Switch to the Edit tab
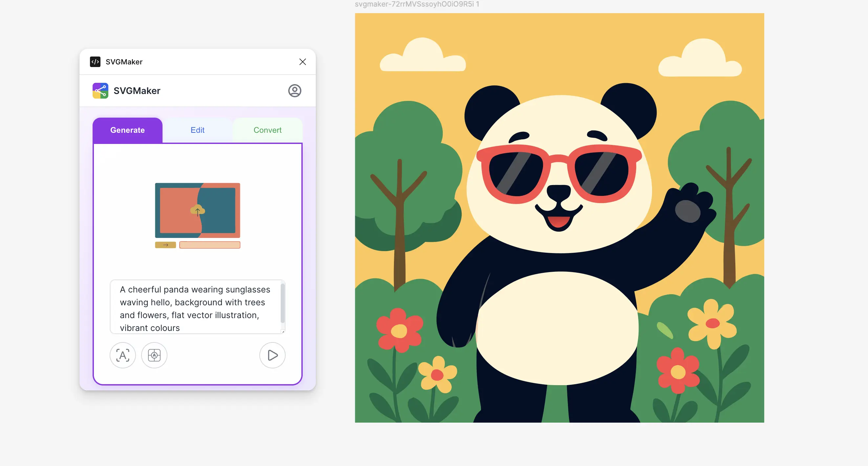The image size is (868, 466). 197,130
